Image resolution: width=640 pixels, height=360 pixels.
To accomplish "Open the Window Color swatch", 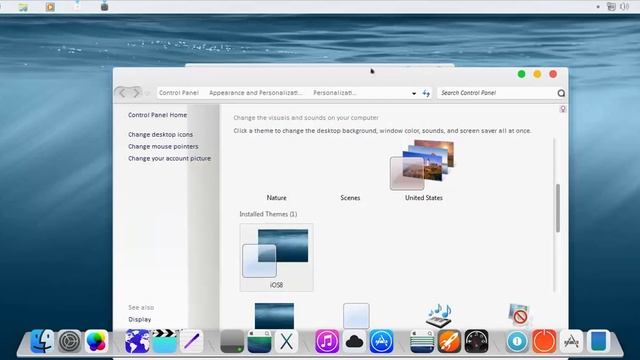I will [x=356, y=316].
